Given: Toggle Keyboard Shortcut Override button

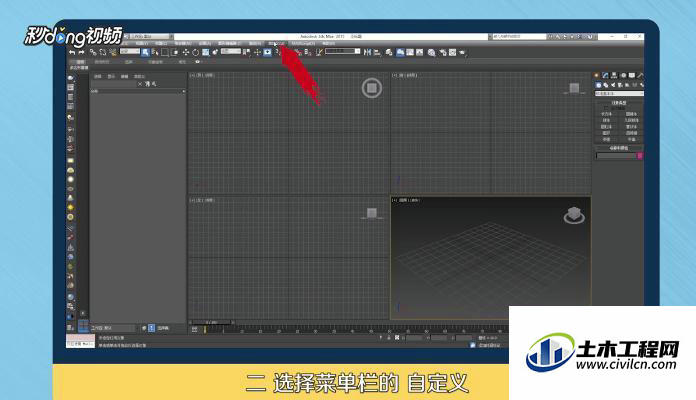Looking at the screenshot, I should click(267, 52).
